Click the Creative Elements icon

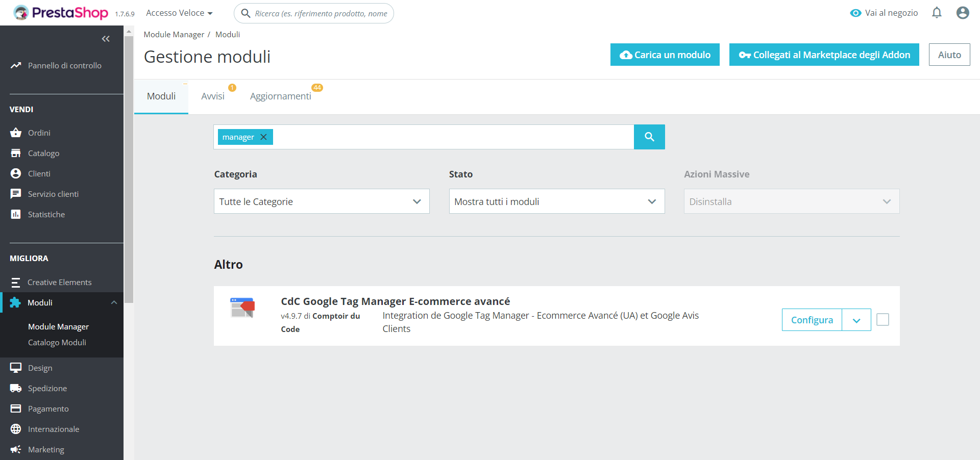pyautogui.click(x=16, y=282)
